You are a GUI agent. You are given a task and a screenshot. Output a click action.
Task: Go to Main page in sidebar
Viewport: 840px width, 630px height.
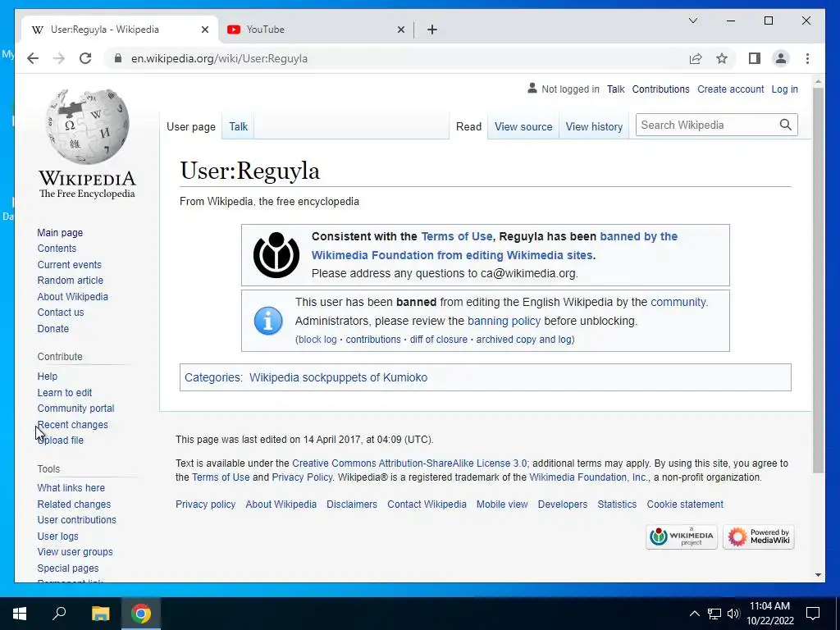tap(60, 232)
